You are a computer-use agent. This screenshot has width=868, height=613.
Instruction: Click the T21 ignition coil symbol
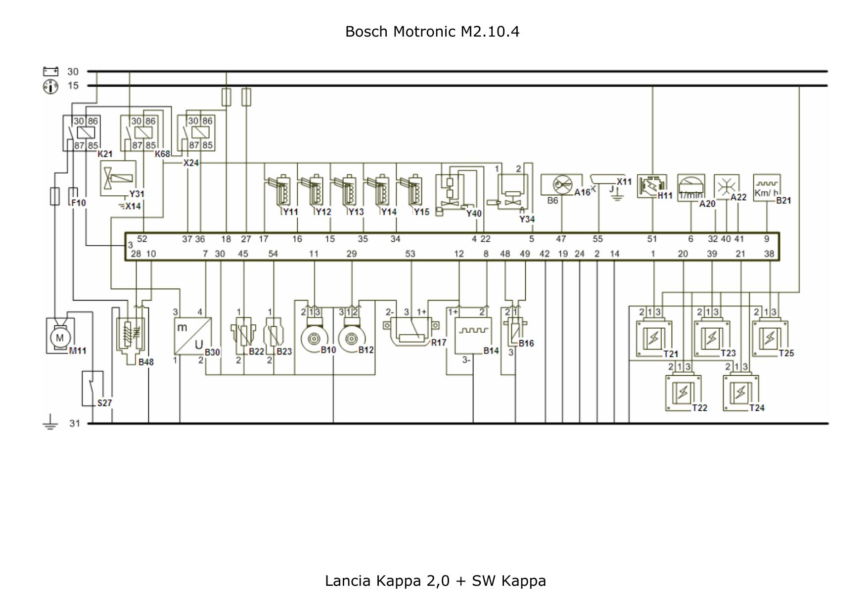coord(654,338)
